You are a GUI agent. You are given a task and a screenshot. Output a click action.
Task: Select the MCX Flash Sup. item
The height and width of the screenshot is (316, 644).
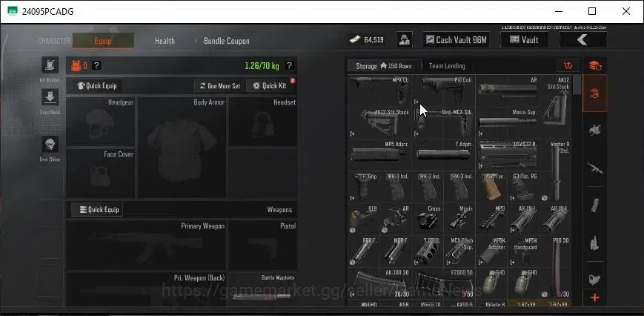coord(460,251)
